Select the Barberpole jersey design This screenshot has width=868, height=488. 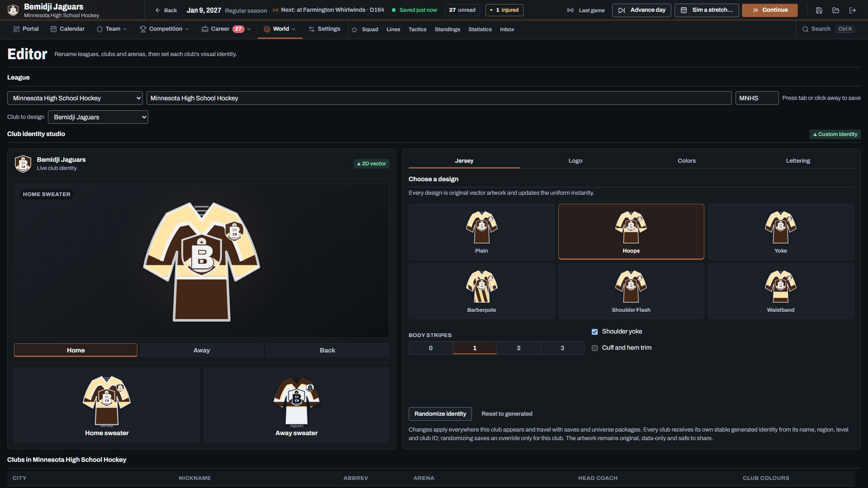click(x=481, y=291)
